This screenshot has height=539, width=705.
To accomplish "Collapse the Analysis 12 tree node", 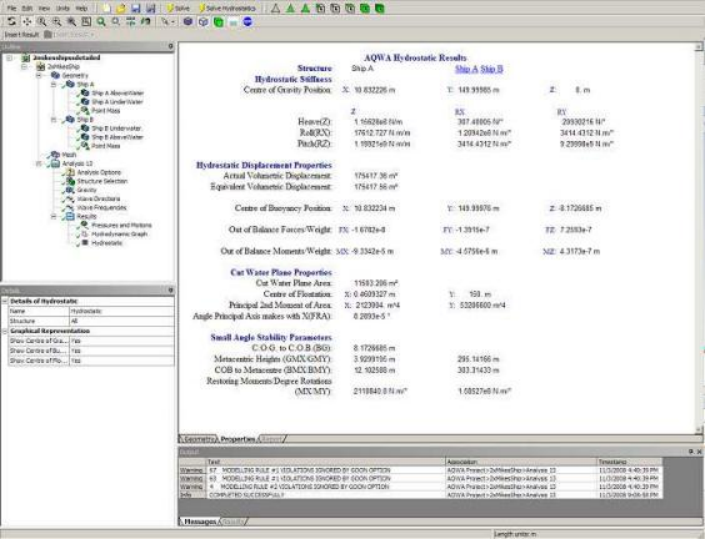I will coord(39,164).
